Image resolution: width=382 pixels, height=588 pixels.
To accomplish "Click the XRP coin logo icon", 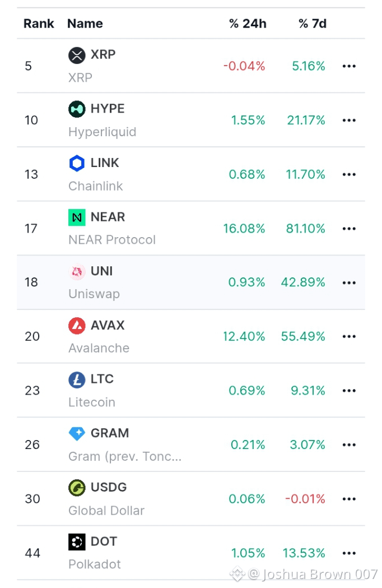I will (x=77, y=55).
